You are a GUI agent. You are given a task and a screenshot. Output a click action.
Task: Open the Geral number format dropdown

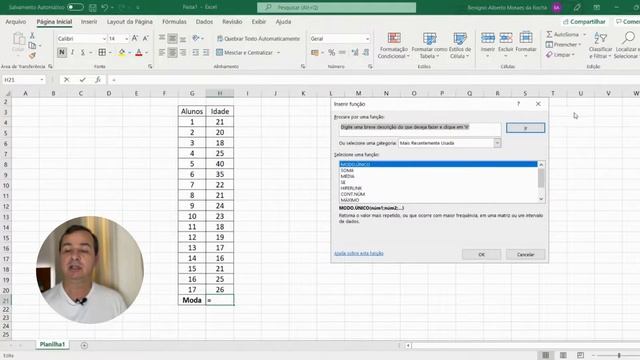[367, 39]
